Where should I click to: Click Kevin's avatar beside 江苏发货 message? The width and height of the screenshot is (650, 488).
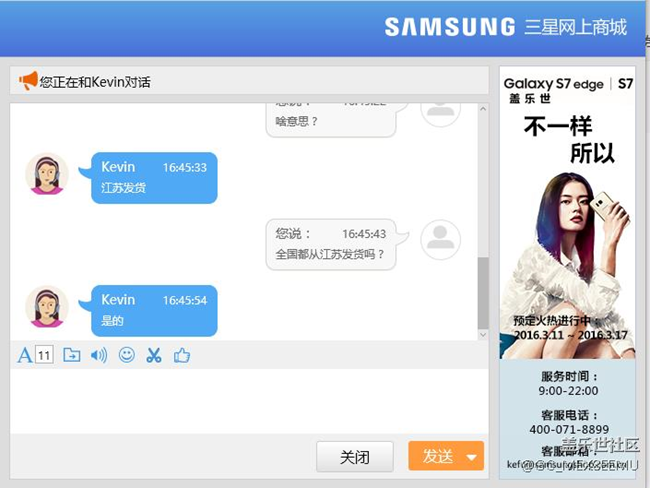[x=46, y=174]
